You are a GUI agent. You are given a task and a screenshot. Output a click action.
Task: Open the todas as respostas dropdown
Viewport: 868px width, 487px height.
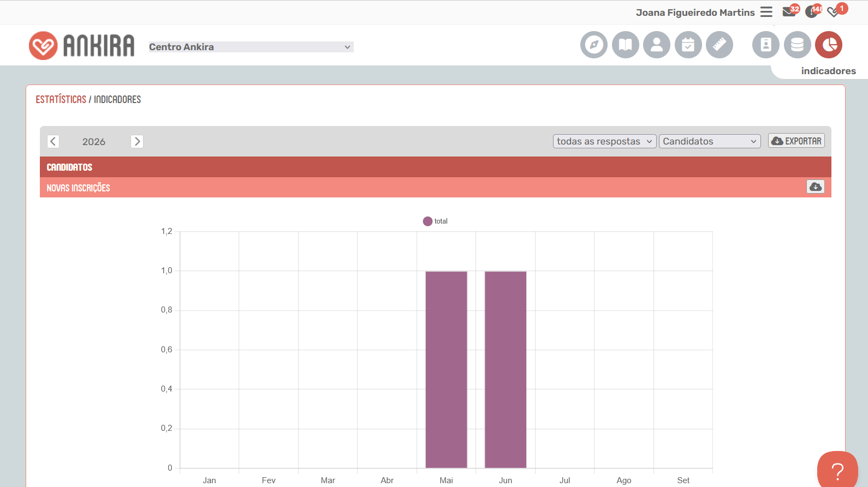(604, 141)
